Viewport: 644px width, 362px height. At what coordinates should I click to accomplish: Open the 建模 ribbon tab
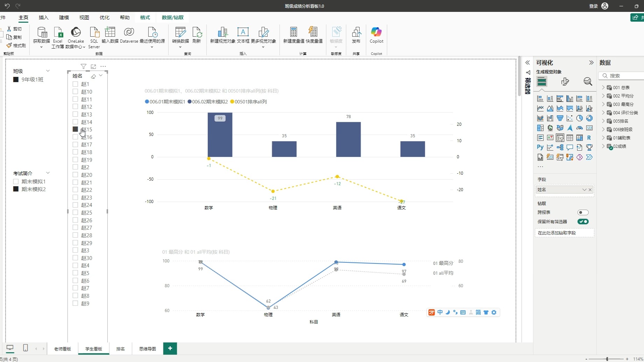click(x=64, y=17)
